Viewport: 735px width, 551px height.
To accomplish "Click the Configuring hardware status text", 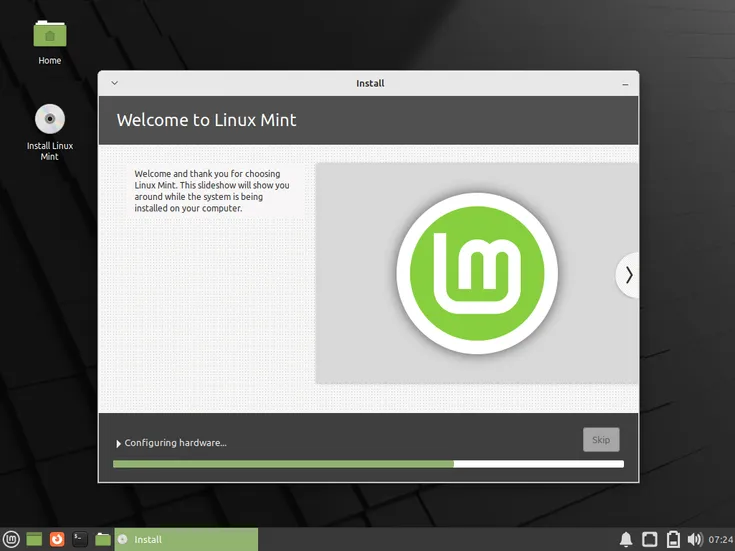I will tap(175, 443).
